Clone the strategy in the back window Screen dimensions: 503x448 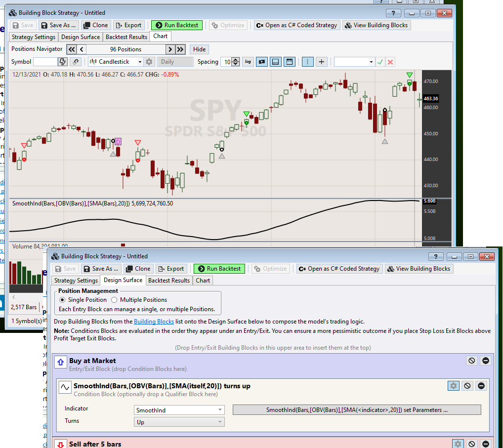[95, 25]
